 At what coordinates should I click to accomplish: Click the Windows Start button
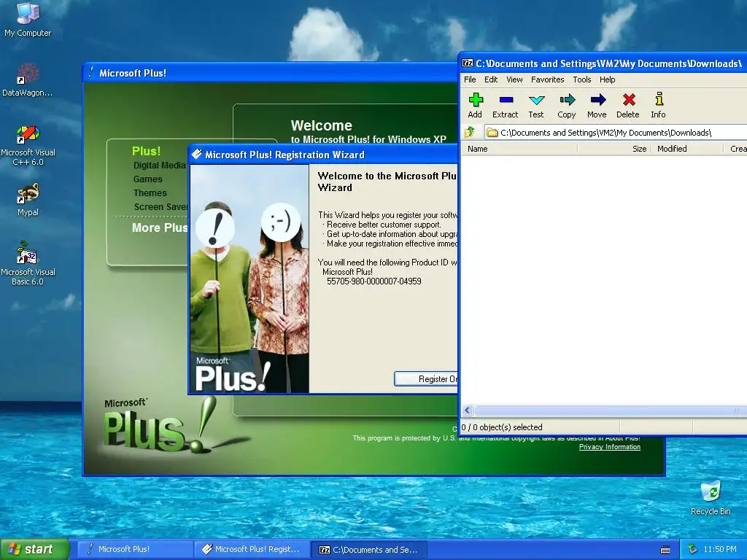pyautogui.click(x=34, y=549)
